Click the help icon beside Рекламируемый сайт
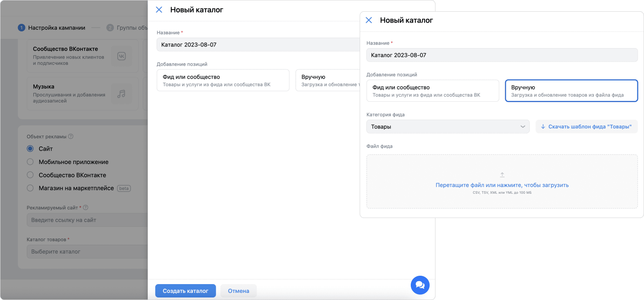This screenshot has height=300, width=644. click(x=86, y=208)
